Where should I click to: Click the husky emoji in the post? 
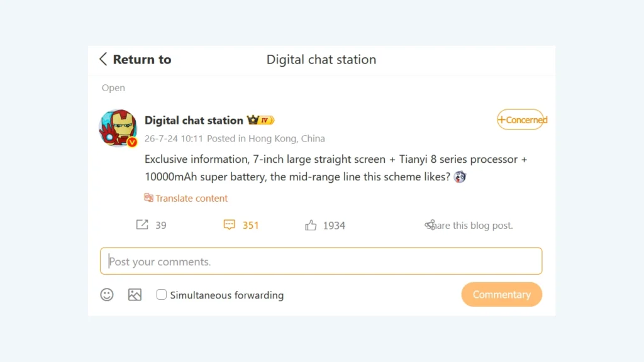(x=460, y=177)
